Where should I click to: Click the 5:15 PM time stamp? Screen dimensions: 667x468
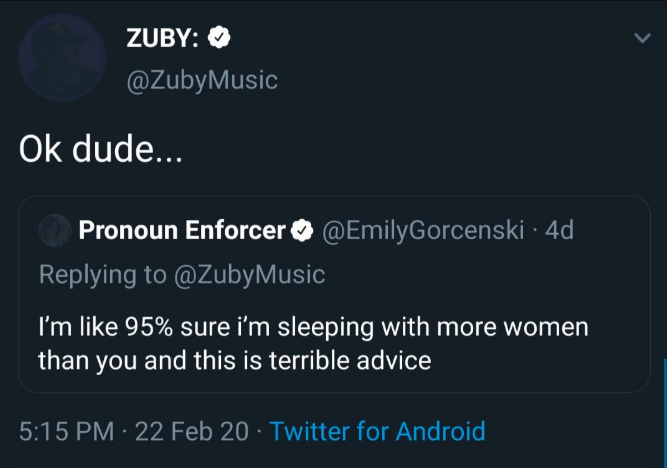[65, 432]
